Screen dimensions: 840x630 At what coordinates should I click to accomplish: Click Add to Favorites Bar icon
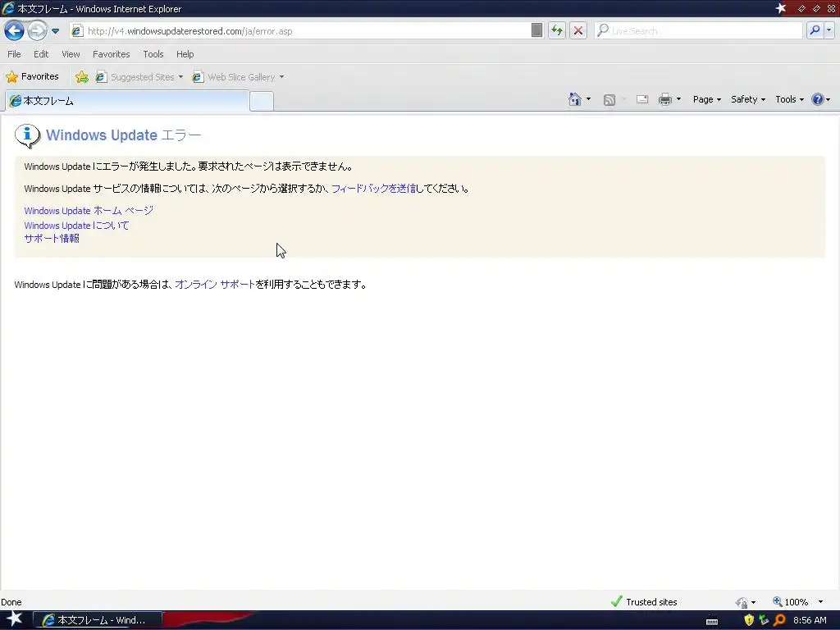tap(82, 77)
